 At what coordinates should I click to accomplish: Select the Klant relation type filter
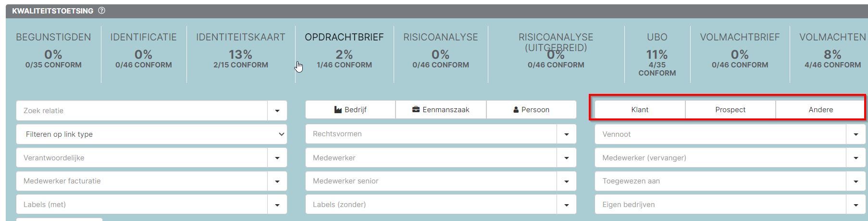[640, 110]
